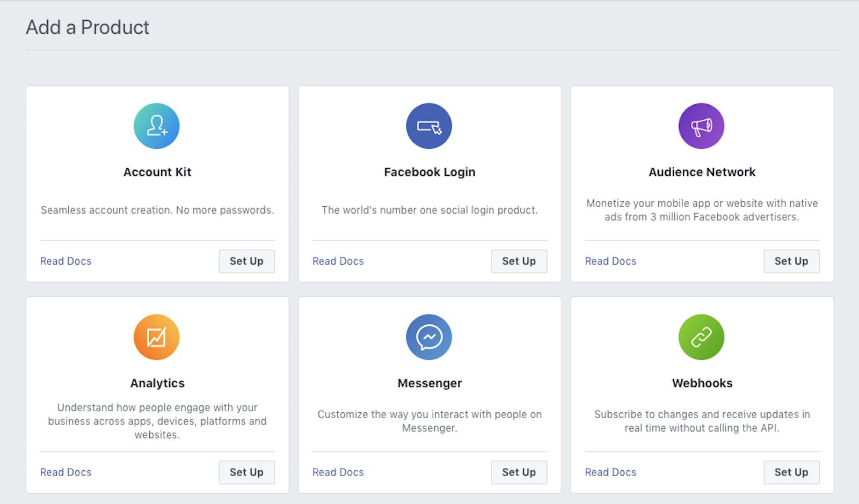The width and height of the screenshot is (859, 504).
Task: Click 'Seamless account creation. No more passwords.' text
Action: [x=157, y=210]
